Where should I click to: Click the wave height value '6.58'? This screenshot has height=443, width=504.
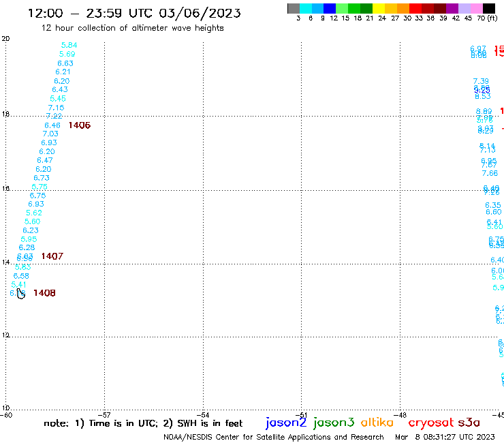[21, 276]
